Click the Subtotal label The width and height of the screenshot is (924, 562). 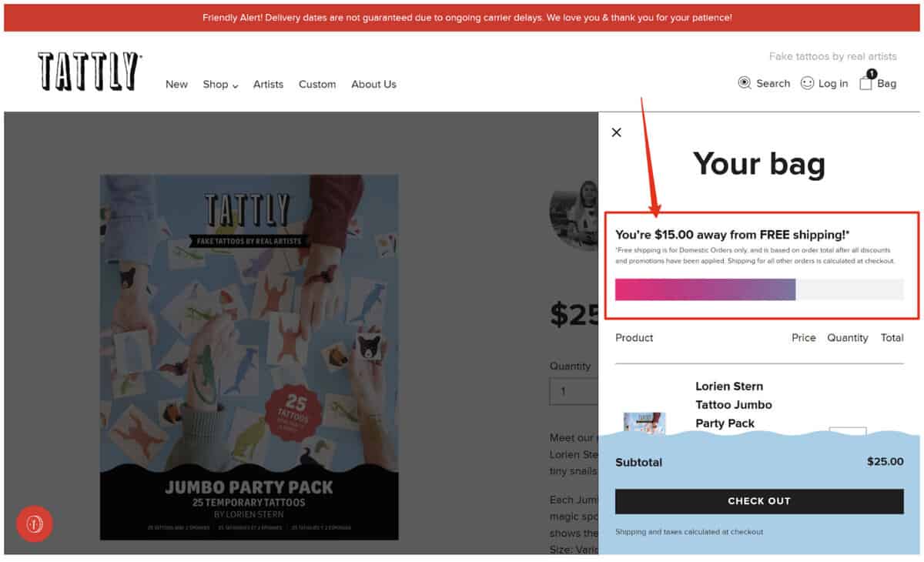639,463
